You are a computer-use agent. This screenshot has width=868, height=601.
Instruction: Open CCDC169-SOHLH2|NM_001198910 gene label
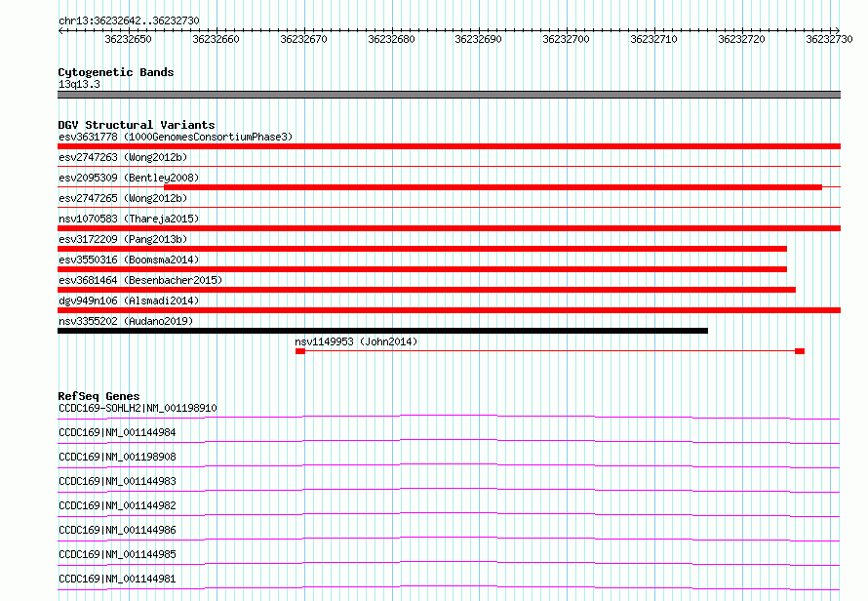click(138, 408)
